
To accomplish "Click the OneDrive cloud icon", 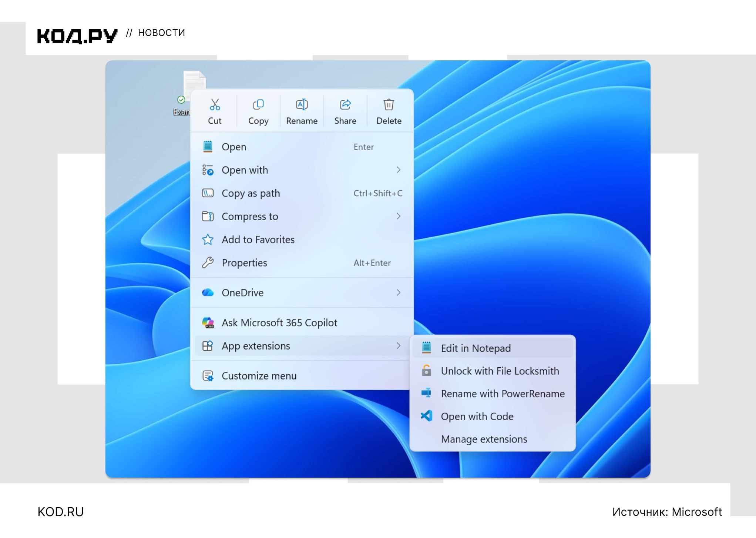I will pos(208,293).
